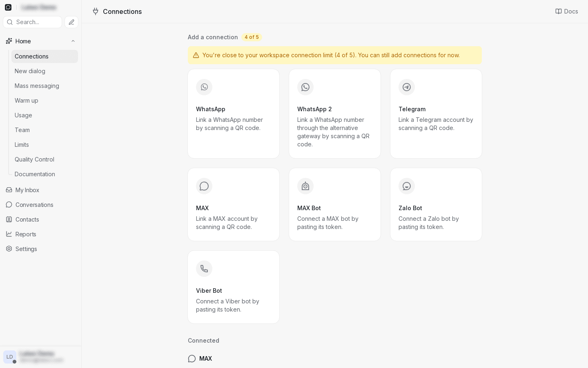Click the Zalo Bot smiley bubble icon
The image size is (588, 368).
(407, 186)
